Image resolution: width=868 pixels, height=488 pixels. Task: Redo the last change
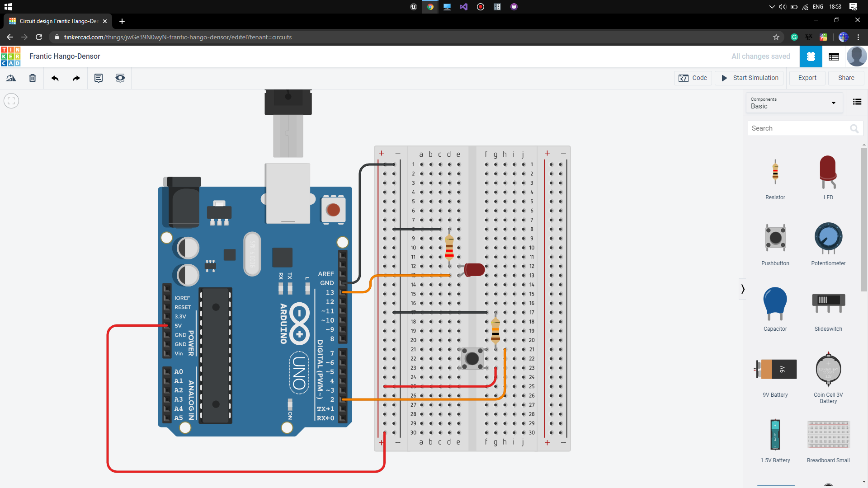point(76,78)
